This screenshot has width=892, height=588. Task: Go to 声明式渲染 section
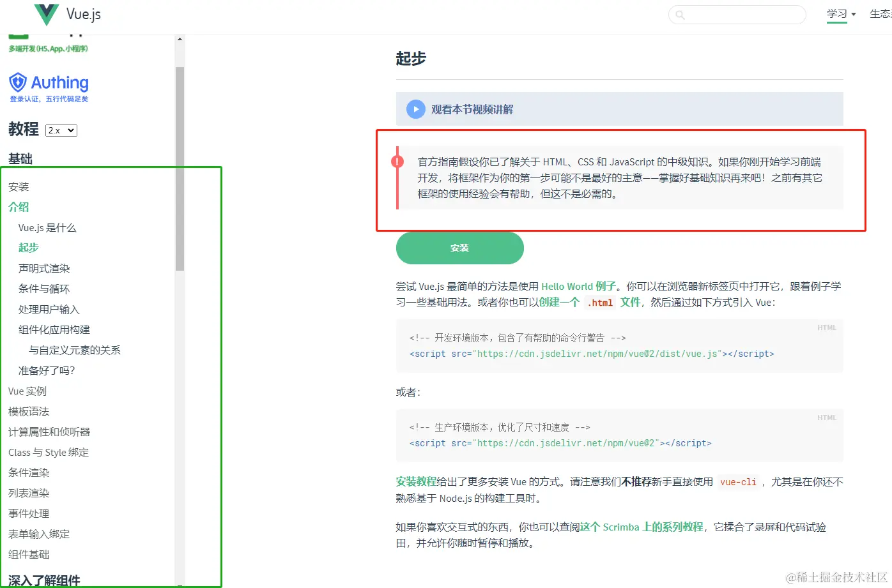(44, 268)
